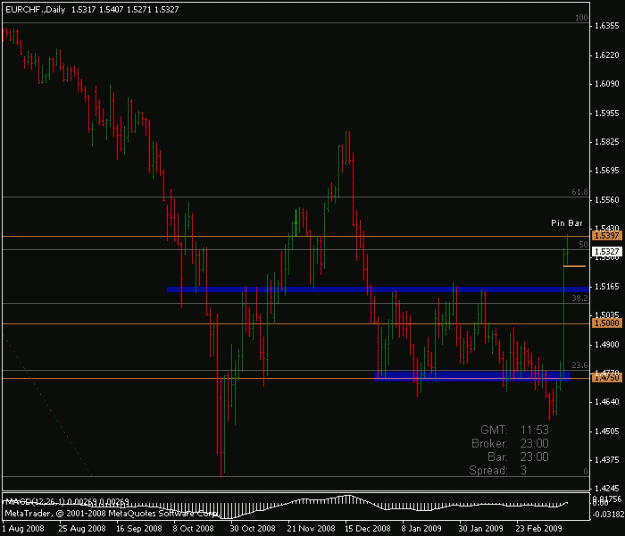Click the '21 Nov 2008' date label

coord(311,529)
